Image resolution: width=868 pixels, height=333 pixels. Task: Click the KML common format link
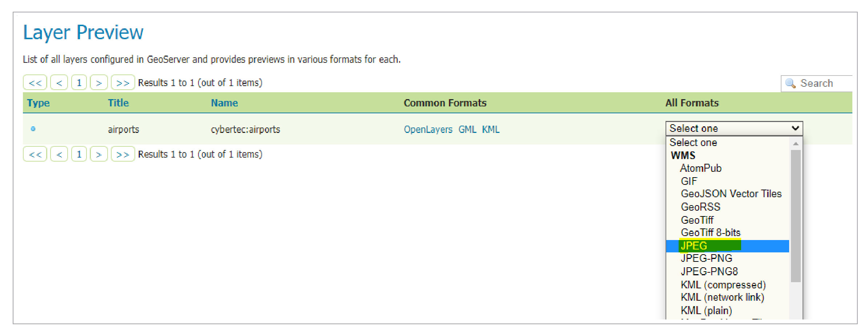point(490,130)
